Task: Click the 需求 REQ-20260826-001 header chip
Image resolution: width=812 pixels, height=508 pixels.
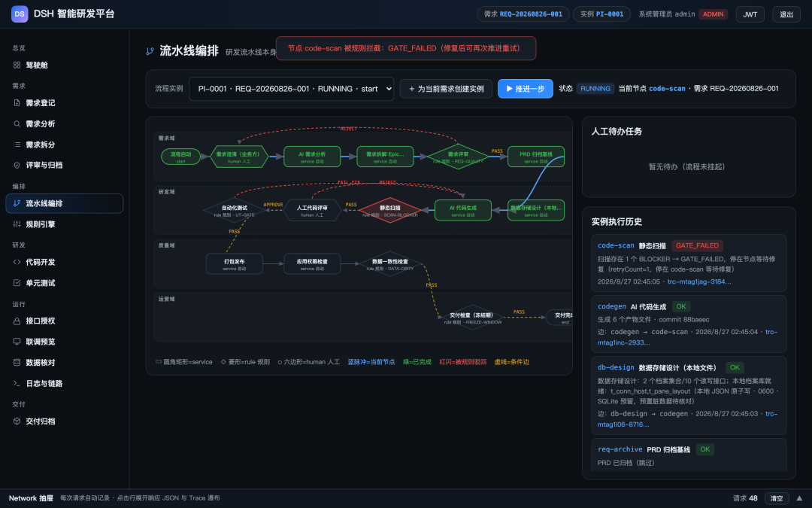Action: tap(523, 14)
